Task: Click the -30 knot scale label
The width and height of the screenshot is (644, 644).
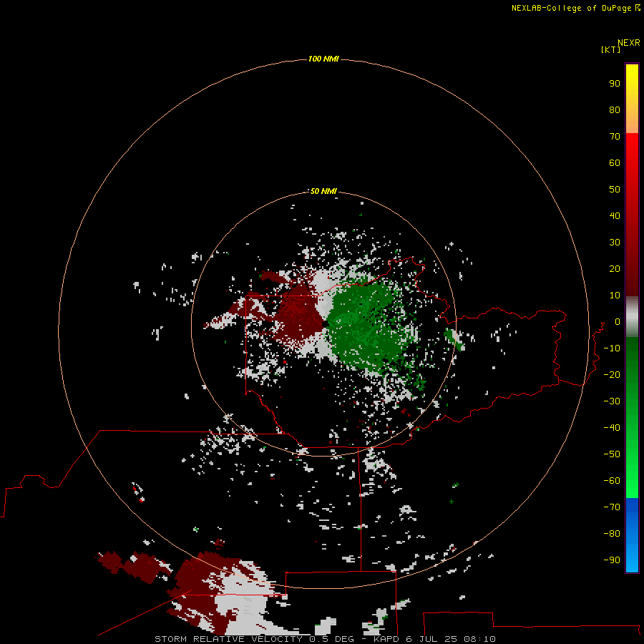Action: coord(612,401)
